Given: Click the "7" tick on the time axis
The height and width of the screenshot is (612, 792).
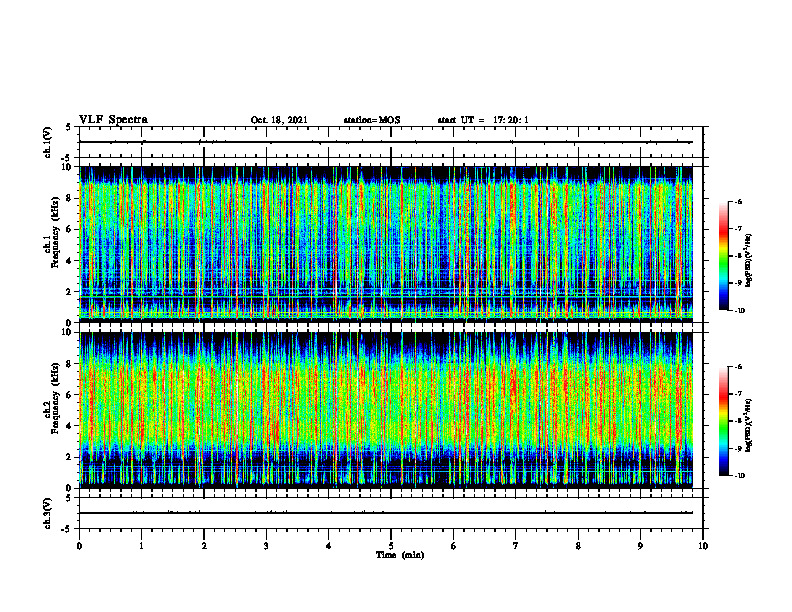Looking at the screenshot, I should pyautogui.click(x=516, y=546).
